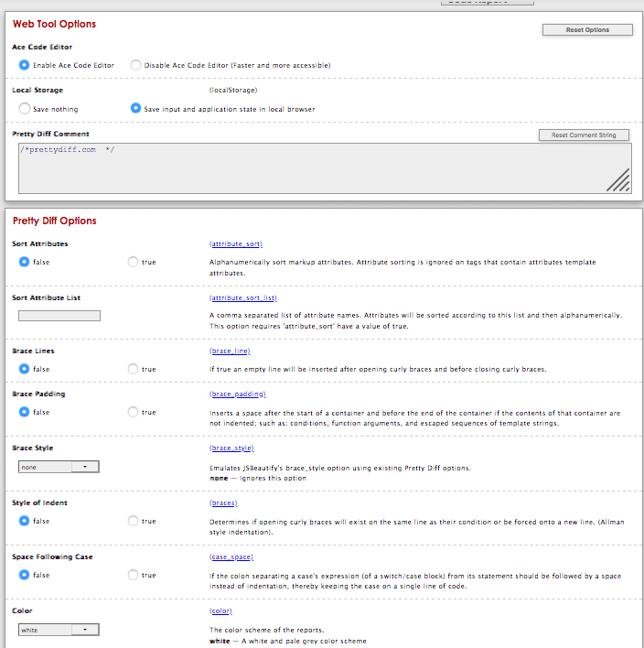The image size is (644, 648).
Task: Click the (localStorage) label text
Action: pyautogui.click(x=233, y=90)
